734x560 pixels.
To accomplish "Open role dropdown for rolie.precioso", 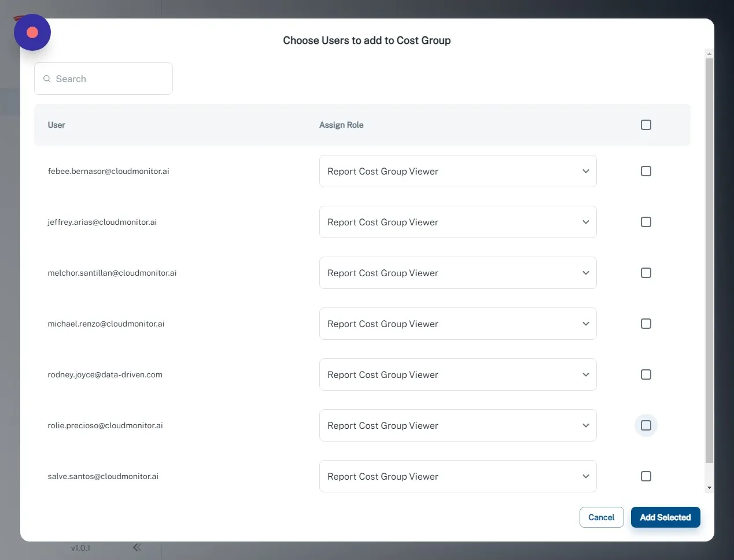I will coord(458,425).
